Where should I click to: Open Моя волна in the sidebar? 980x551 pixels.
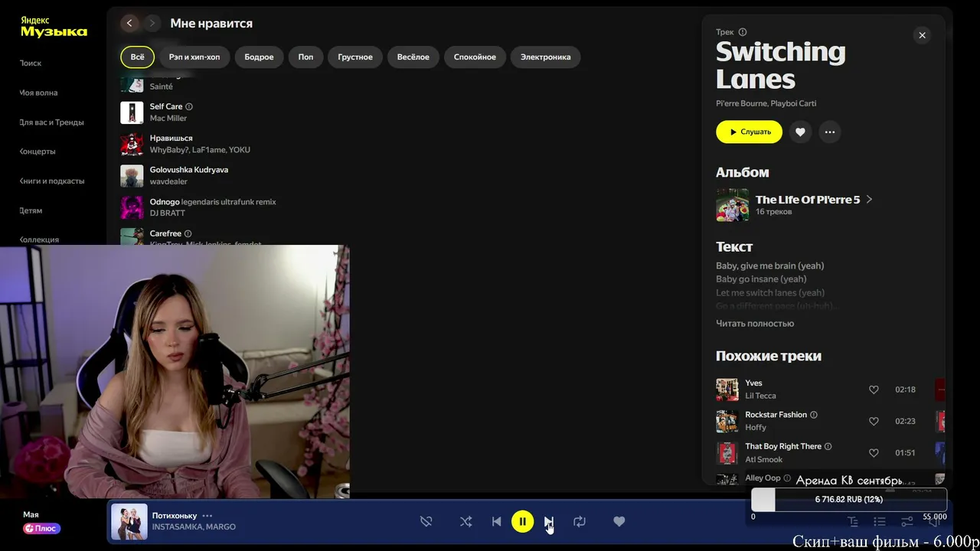coord(38,93)
